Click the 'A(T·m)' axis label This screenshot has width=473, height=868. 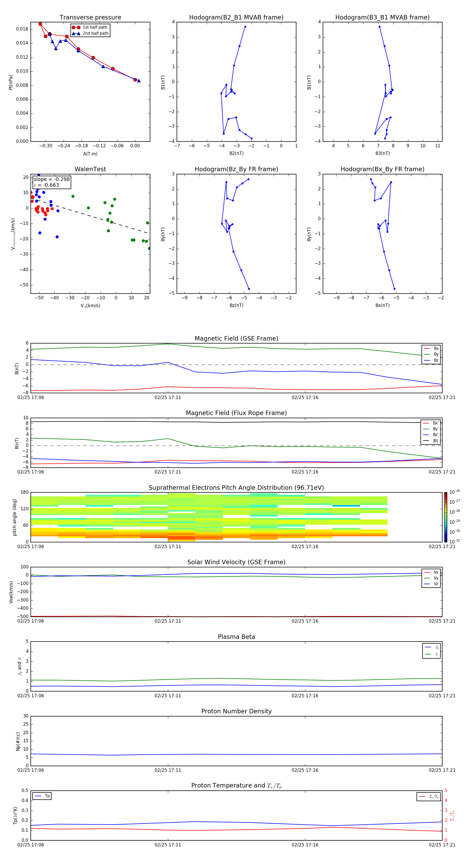pyautogui.click(x=90, y=154)
